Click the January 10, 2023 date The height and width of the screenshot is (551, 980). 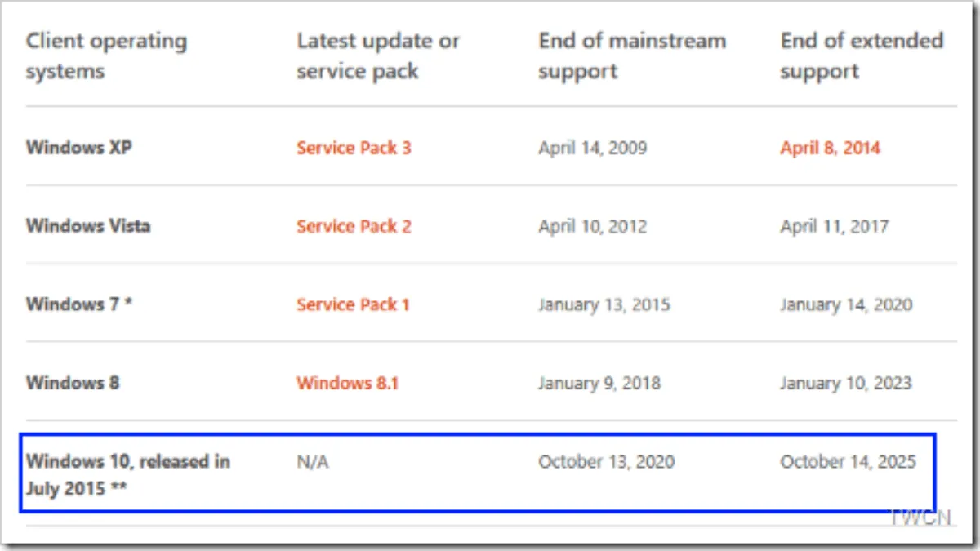coord(845,383)
